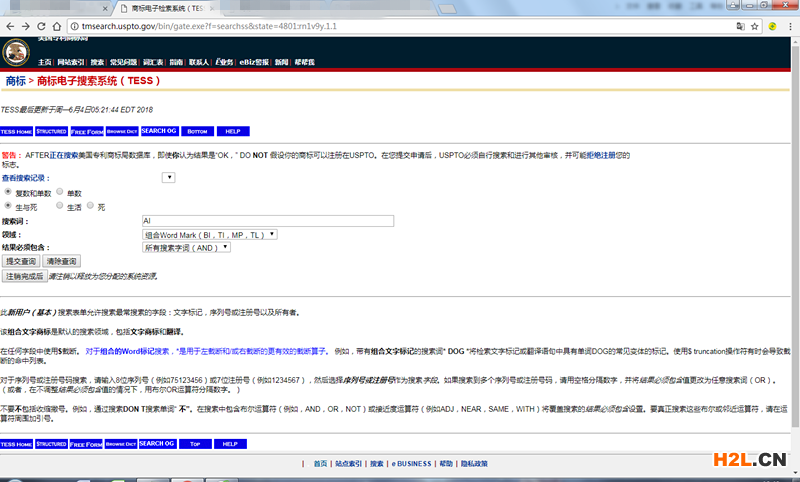
Task: Open the browser home page icon
Action: (57, 26)
